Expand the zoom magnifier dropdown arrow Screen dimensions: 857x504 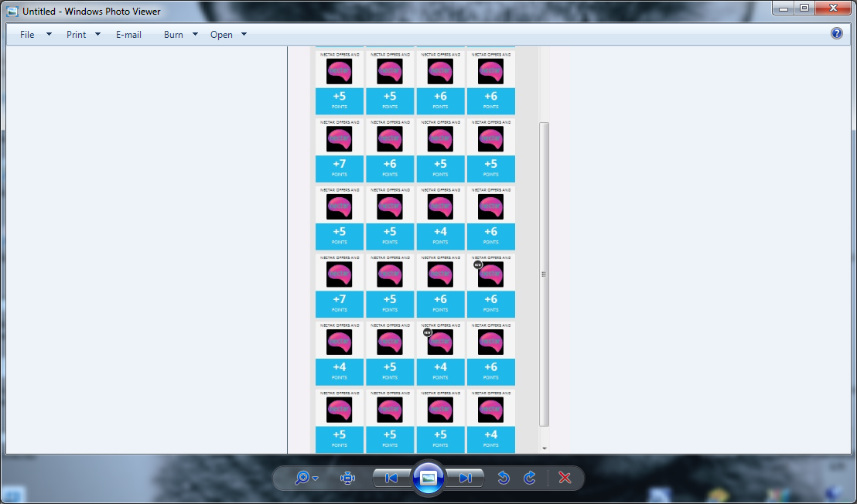316,479
